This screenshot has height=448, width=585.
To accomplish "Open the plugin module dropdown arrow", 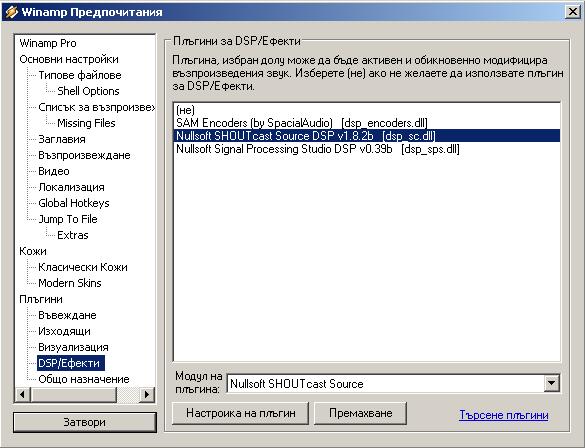I will click(552, 383).
